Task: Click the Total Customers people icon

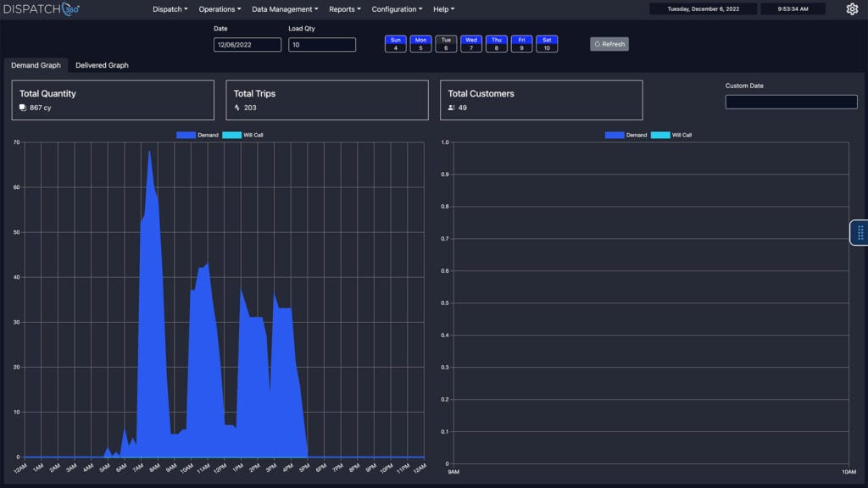Action: 452,108
